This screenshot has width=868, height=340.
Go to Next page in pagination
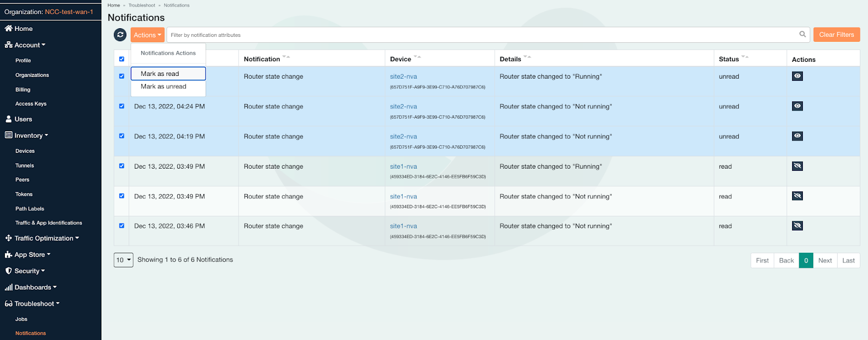pos(825,260)
